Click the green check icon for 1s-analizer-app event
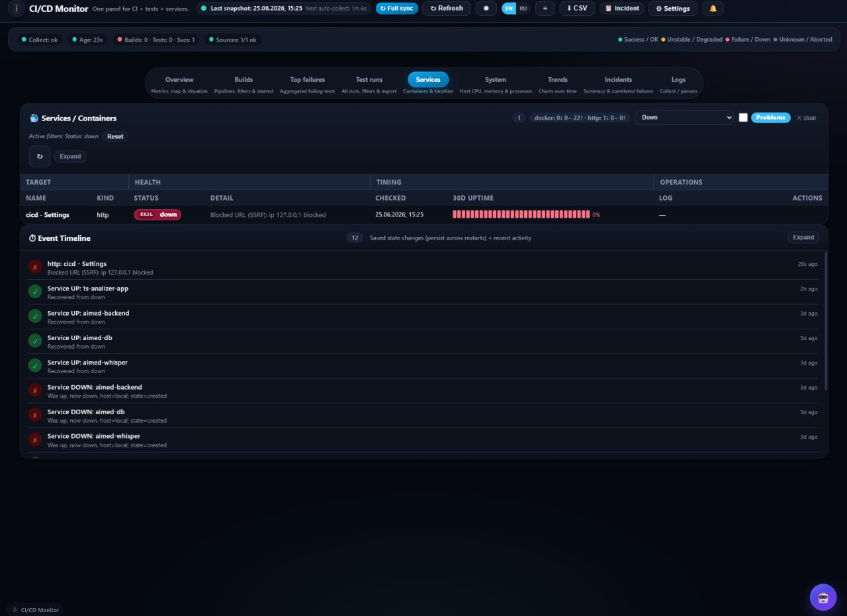847x616 pixels. tap(35, 292)
